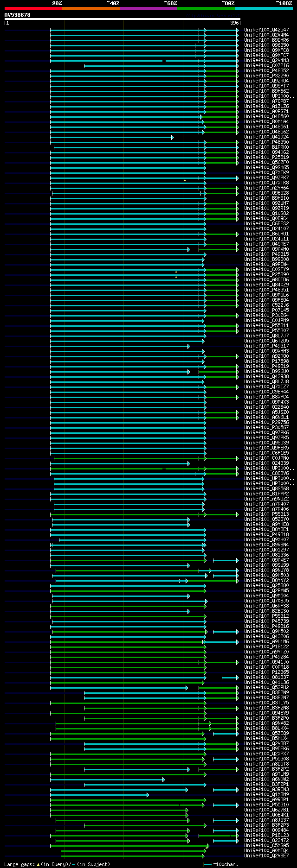The height and width of the screenshot is (868, 297).
Task: Open UniRef100_C0JPN0 label
Action: [266, 458]
